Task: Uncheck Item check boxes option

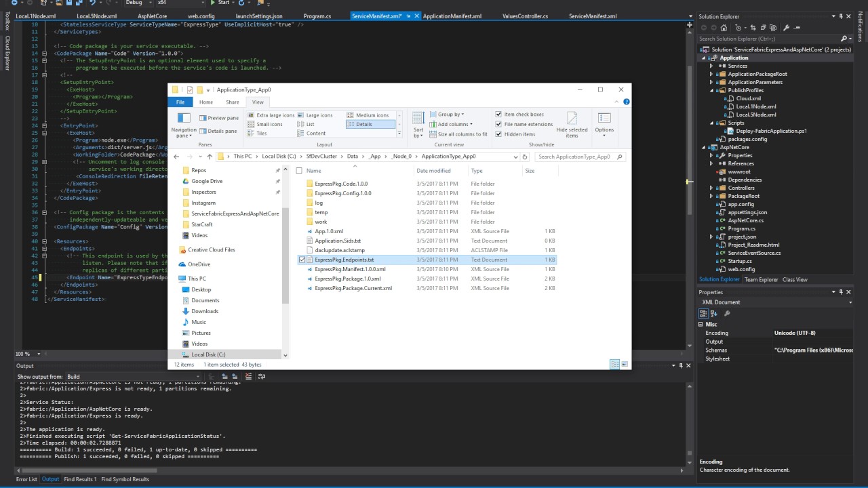Action: (499, 115)
